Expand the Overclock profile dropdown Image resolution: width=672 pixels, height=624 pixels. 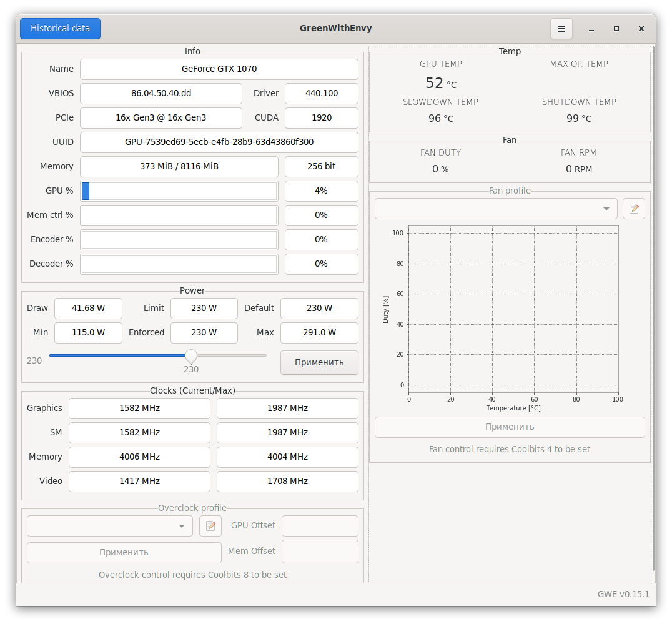pyautogui.click(x=110, y=526)
